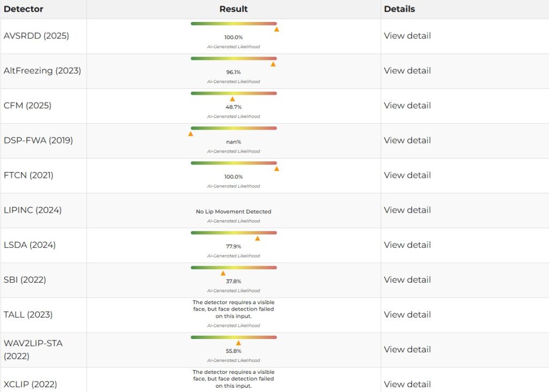549x392 pixels.
Task: Click the SBI 37.8% triangle marker
Action: [223, 274]
